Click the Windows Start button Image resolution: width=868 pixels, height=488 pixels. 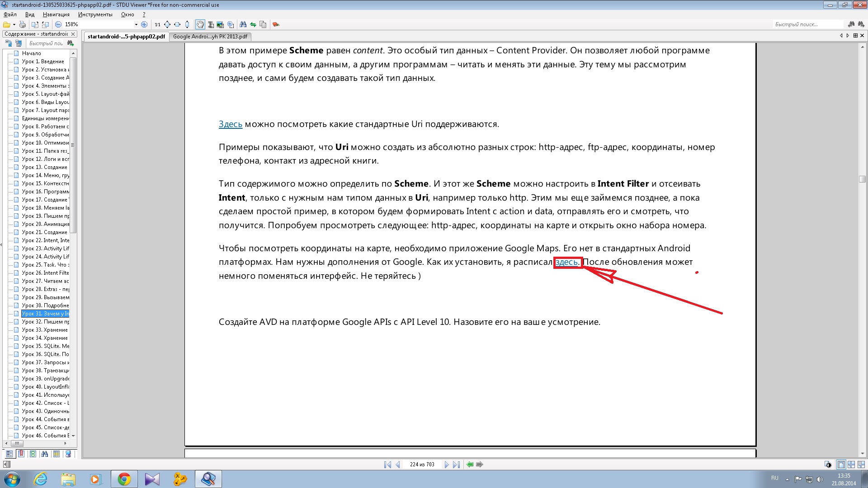click(12, 479)
